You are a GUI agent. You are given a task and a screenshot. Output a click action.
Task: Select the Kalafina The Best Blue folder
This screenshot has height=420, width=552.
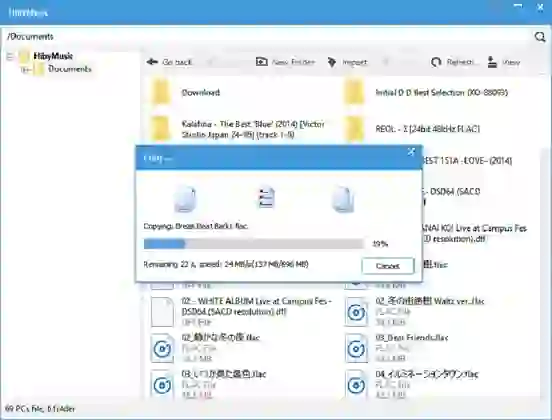coord(253,129)
